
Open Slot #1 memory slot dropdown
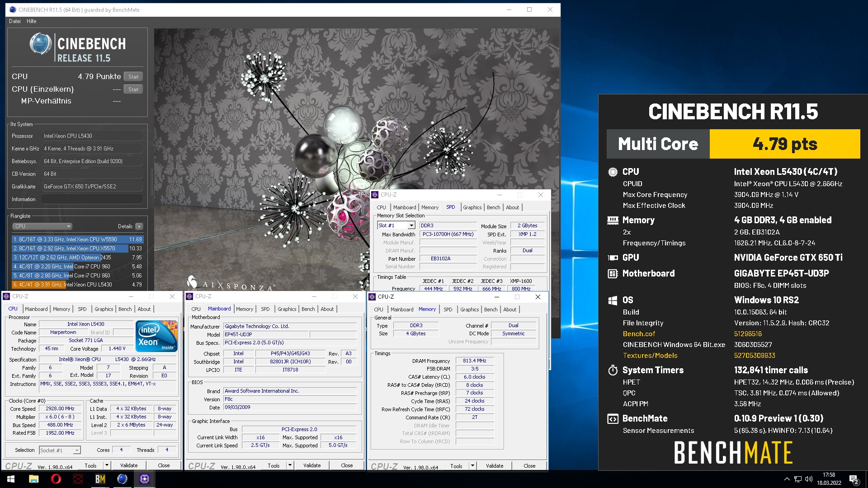pos(396,225)
